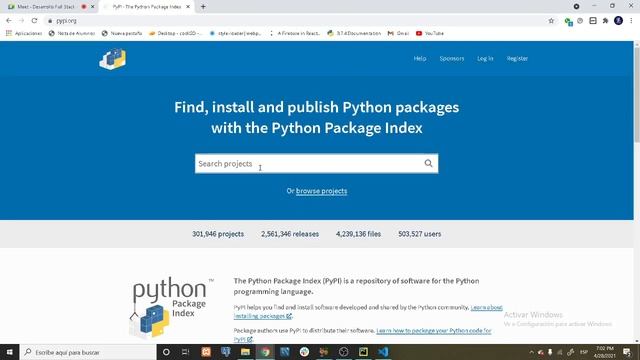Open Cortana circle icon in taskbar
The width and height of the screenshot is (640, 360).
166,352
